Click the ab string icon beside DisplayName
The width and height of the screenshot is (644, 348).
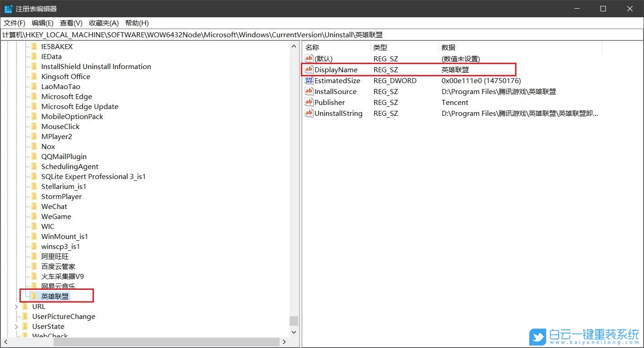pos(309,70)
